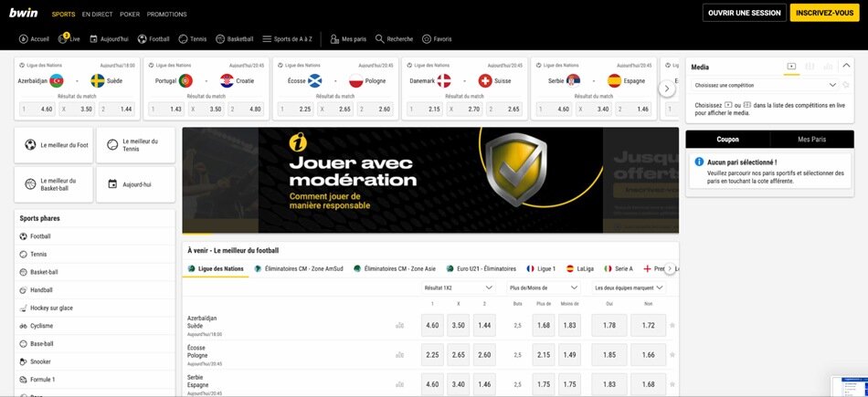Screen dimensions: 868x397
Task: Select the video media icon in Media panel
Action: pos(791,67)
